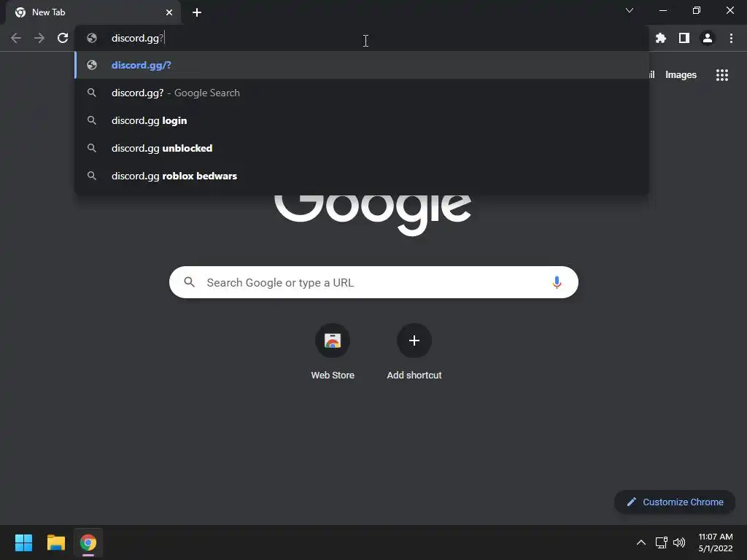Open the Google apps grid
747x560 pixels.
coord(721,75)
